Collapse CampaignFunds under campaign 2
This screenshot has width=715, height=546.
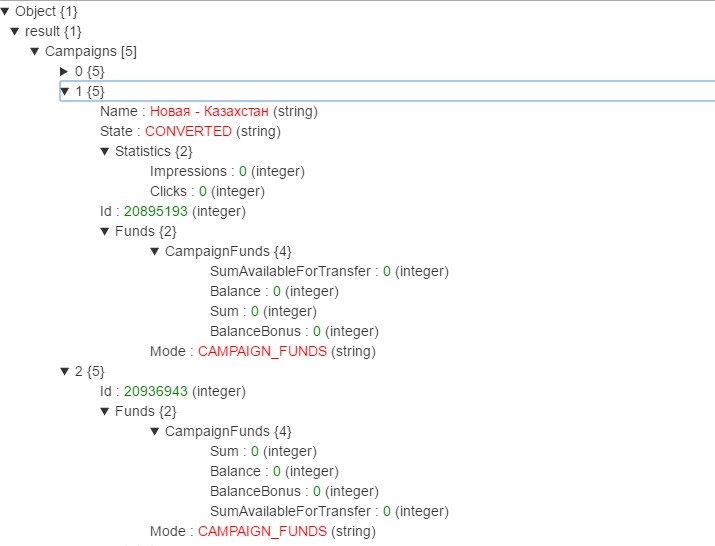pos(155,431)
